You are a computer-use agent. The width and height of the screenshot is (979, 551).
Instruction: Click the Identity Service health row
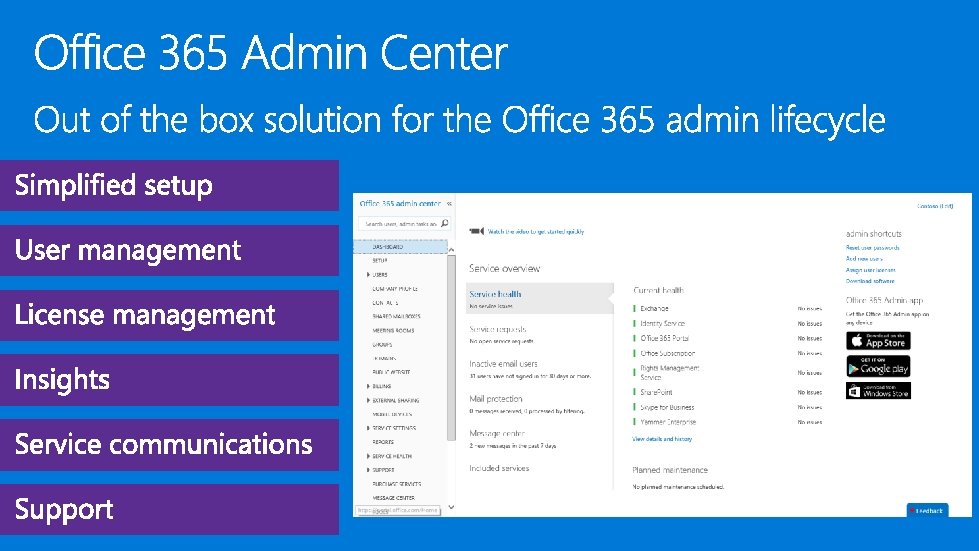click(x=727, y=324)
